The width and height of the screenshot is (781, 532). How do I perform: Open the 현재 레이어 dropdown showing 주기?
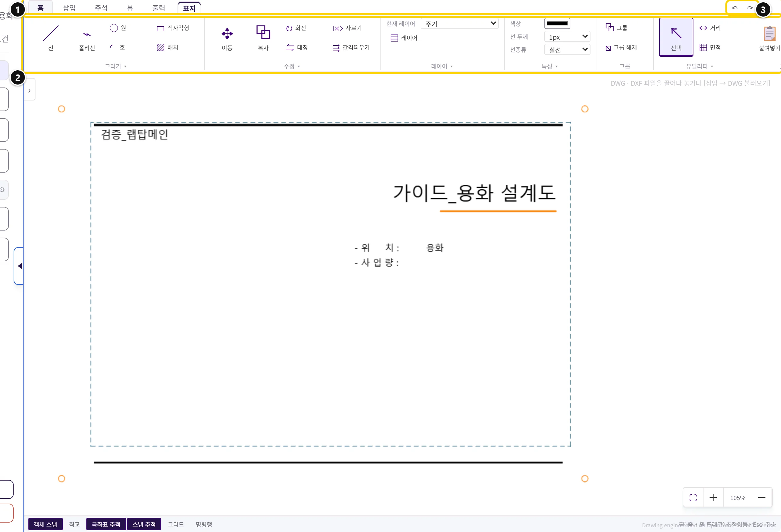click(459, 23)
